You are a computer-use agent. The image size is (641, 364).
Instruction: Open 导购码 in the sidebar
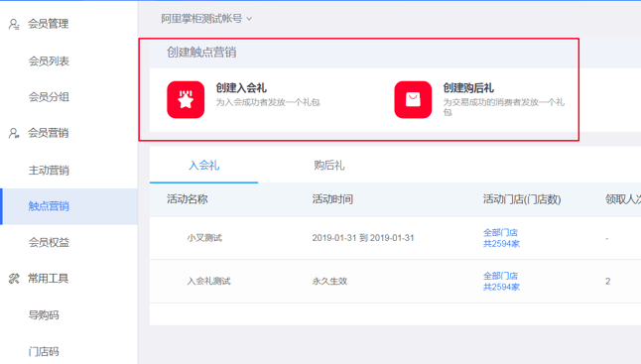point(44,315)
